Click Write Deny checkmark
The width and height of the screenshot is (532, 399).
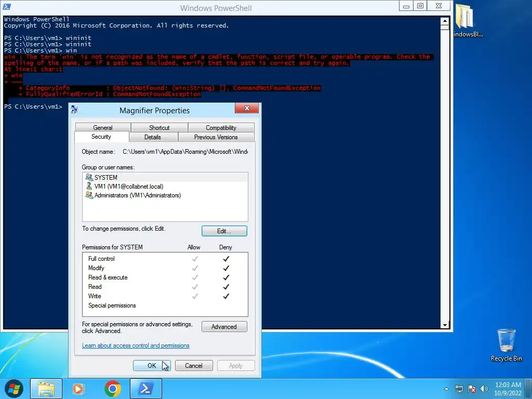pos(226,296)
